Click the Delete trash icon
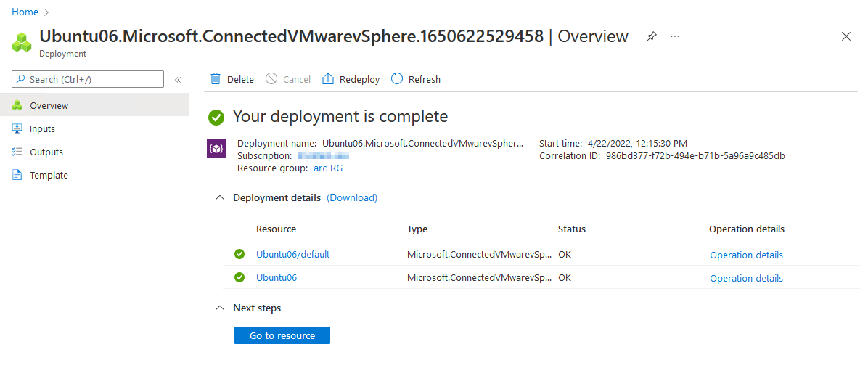Screen dimensions: 868x368 click(x=216, y=79)
